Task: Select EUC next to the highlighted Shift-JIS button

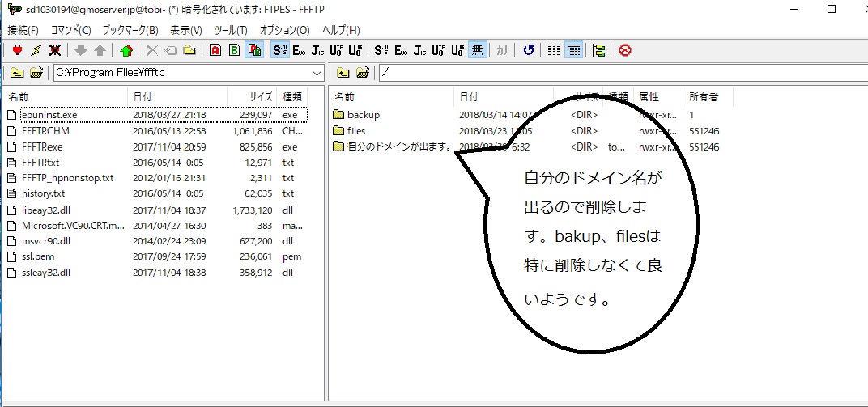Action: point(299,50)
